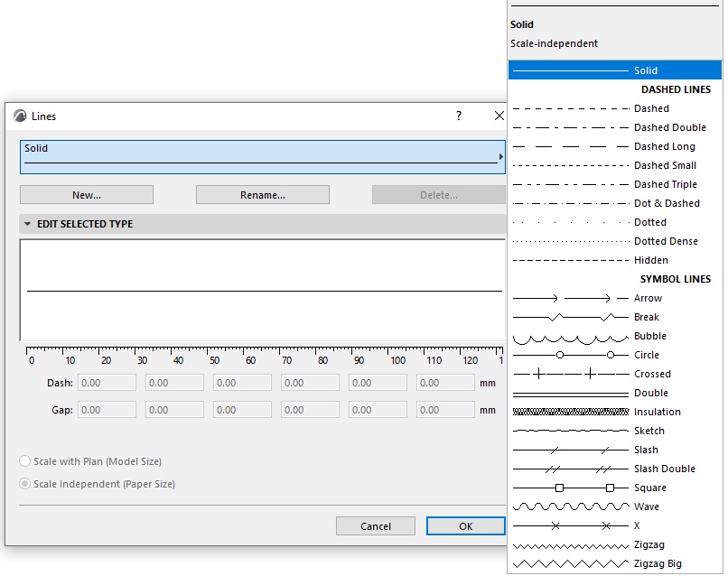Click the ruler at 60 mark

pyautogui.click(x=251, y=360)
